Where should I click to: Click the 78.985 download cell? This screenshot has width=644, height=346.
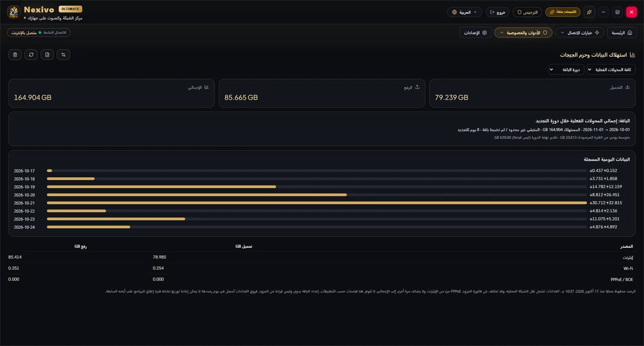(x=159, y=257)
